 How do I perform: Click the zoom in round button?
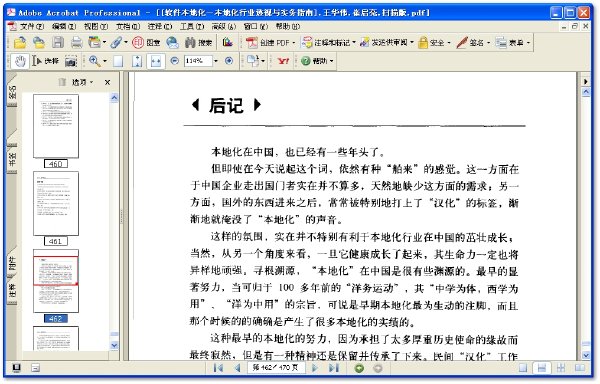(229, 61)
